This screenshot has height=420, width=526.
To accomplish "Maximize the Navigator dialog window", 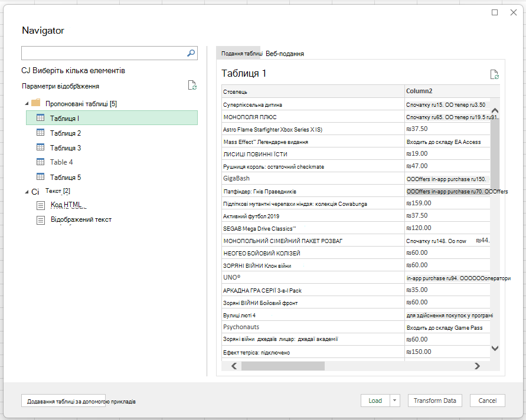I will [495, 12].
